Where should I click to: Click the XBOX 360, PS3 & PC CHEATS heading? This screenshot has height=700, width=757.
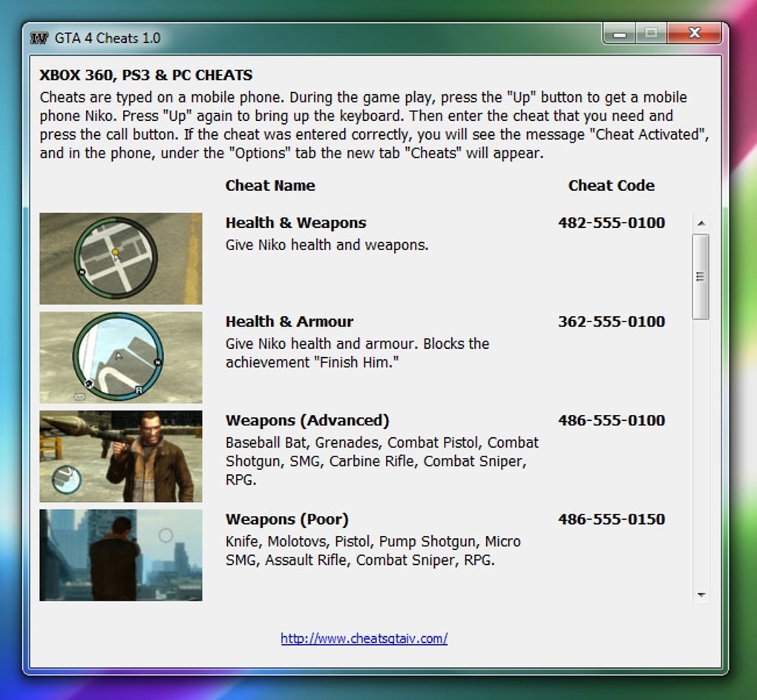click(x=145, y=75)
